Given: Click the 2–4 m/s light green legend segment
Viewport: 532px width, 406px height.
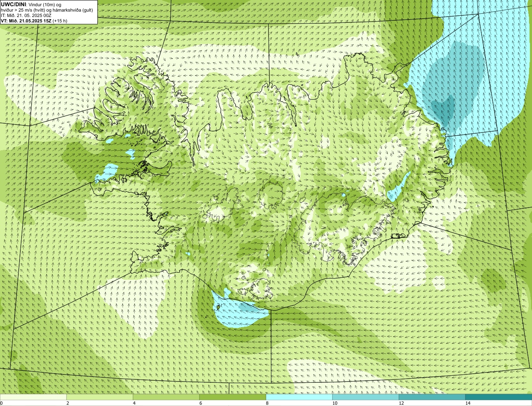Looking at the screenshot, I should point(100,397).
